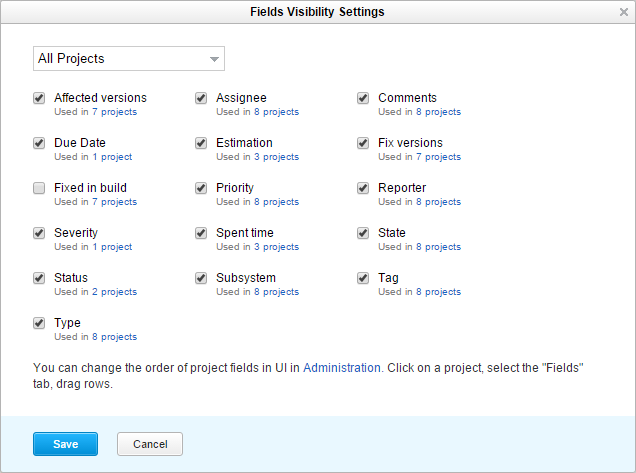Uncheck the Assignee field checkbox
Viewport: 636px width, 473px height.
(201, 98)
